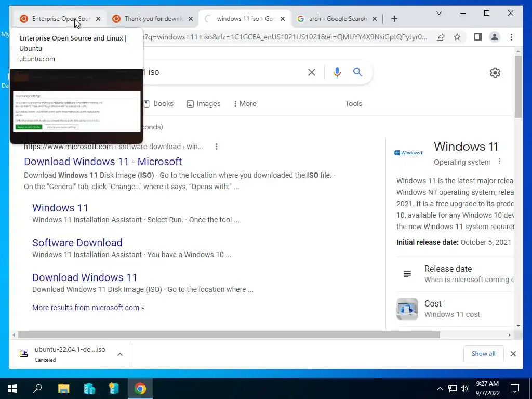
Task: Close the downloads bar
Action: pos(513,354)
